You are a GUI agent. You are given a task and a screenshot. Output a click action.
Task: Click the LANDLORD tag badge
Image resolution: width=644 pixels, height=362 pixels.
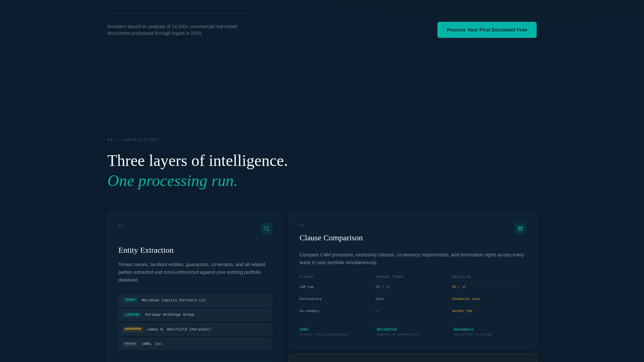click(x=132, y=315)
